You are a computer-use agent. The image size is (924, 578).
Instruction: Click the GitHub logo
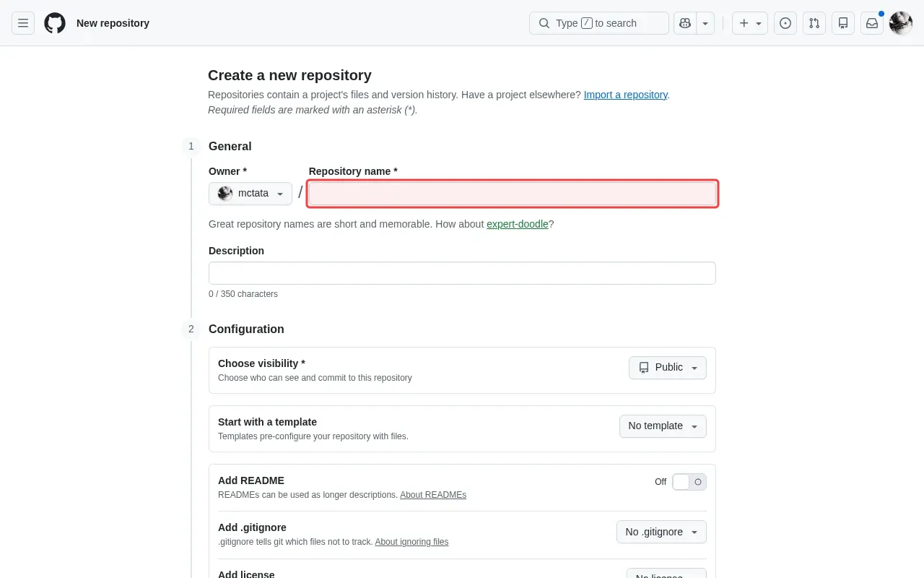[55, 22]
